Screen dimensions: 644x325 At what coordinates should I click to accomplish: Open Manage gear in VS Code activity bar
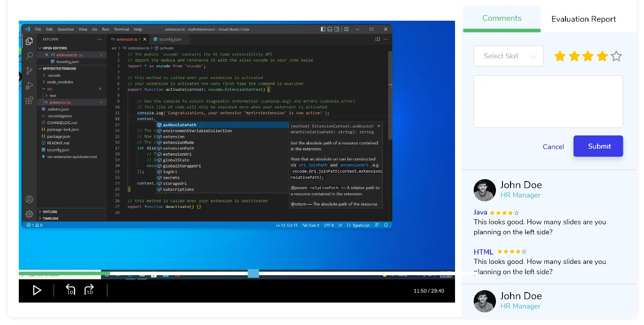(x=29, y=214)
